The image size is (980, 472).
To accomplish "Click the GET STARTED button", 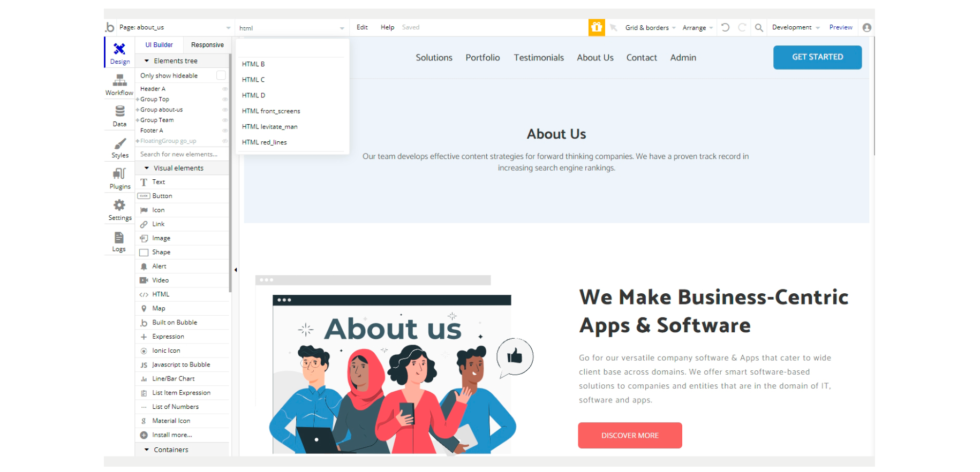I will click(x=817, y=57).
